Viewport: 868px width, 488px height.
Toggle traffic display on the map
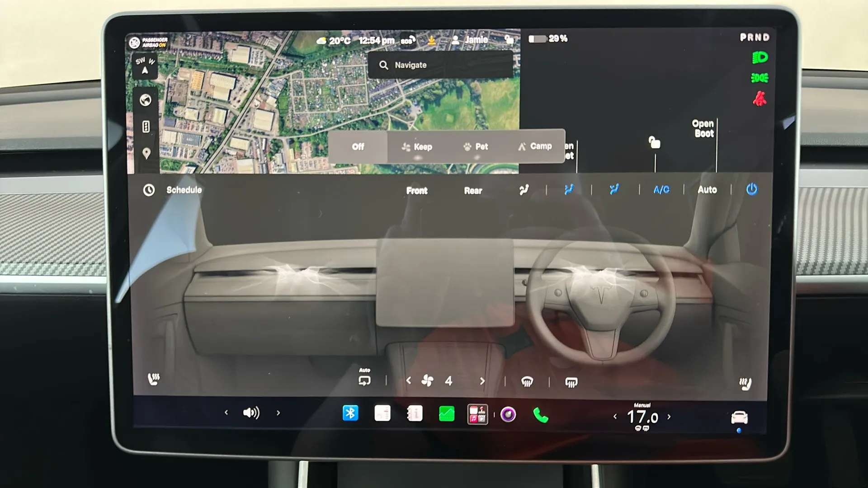click(146, 127)
